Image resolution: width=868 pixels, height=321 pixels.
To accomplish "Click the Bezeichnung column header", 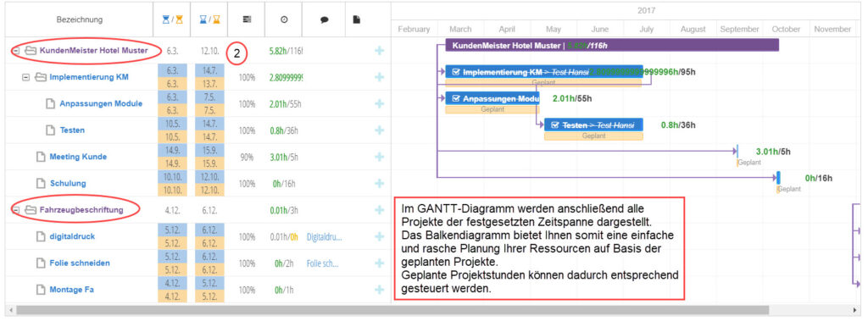I will pyautogui.click(x=79, y=19).
